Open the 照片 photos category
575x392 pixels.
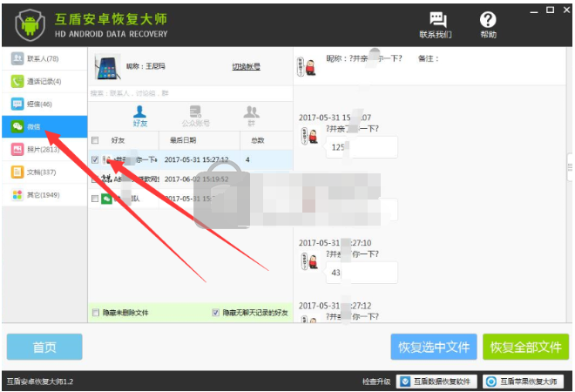pos(44,149)
